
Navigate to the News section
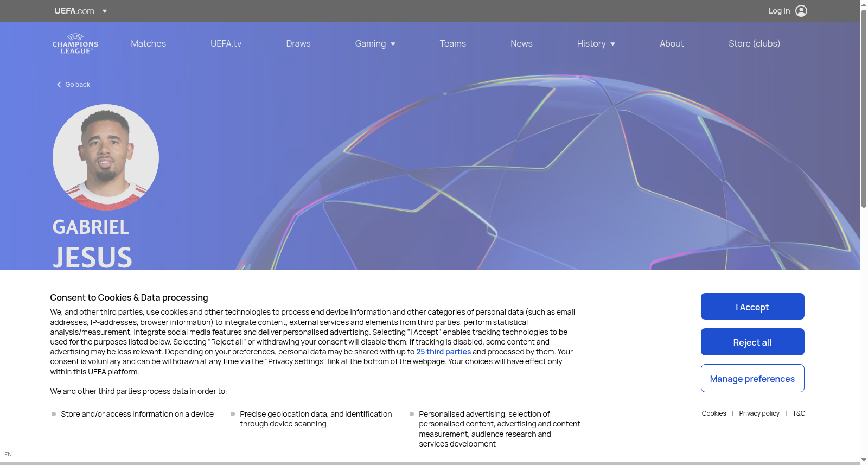521,43
